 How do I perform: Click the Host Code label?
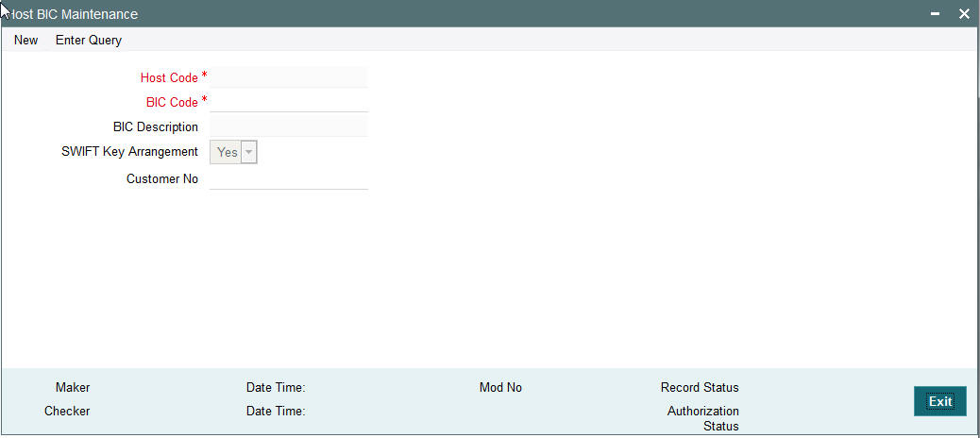click(x=169, y=77)
